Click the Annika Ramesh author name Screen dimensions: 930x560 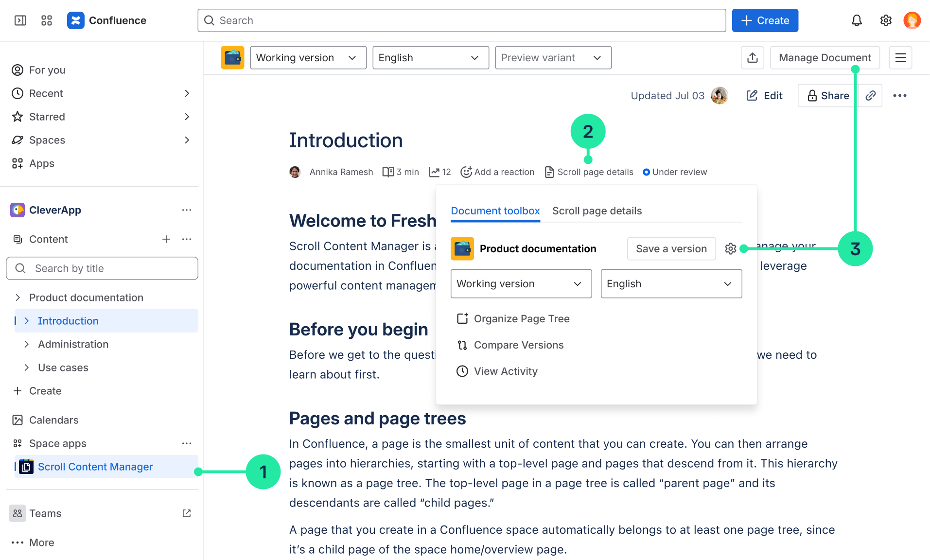click(341, 172)
